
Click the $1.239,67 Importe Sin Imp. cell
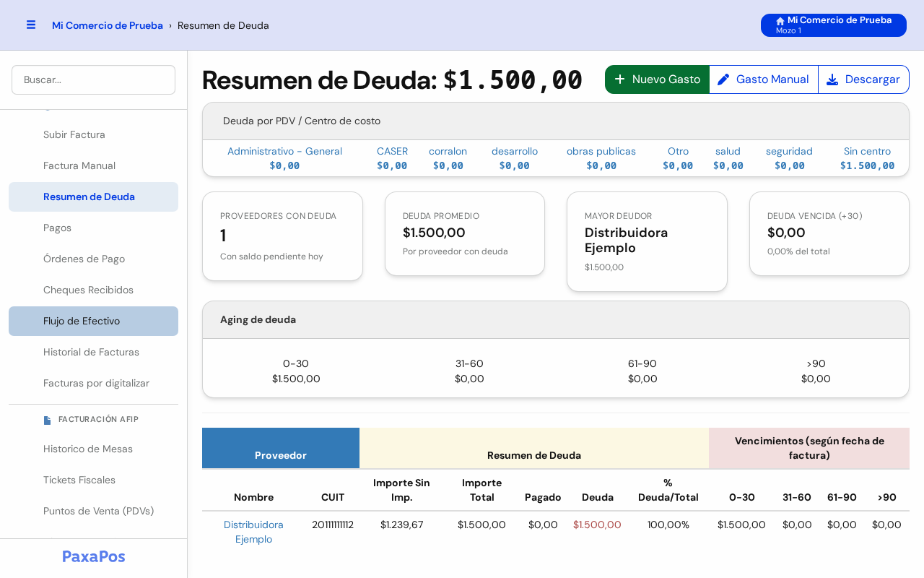click(x=402, y=525)
